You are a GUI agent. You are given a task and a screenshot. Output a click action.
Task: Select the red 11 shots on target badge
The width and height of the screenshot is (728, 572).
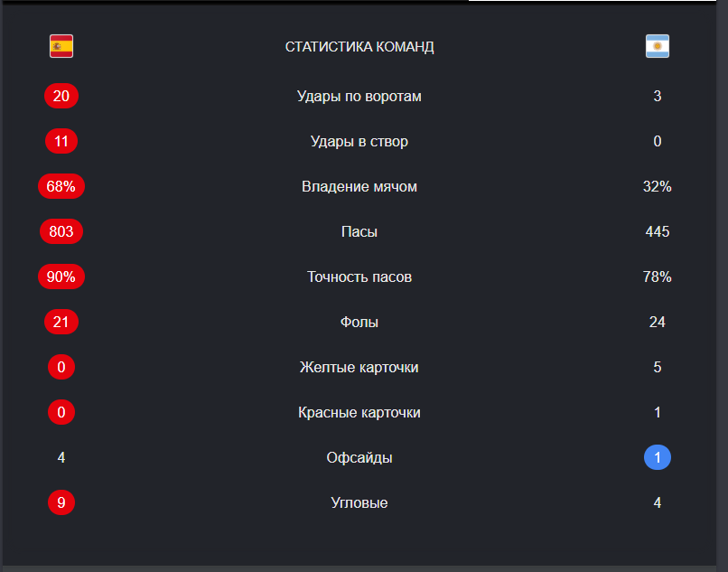pyautogui.click(x=61, y=141)
